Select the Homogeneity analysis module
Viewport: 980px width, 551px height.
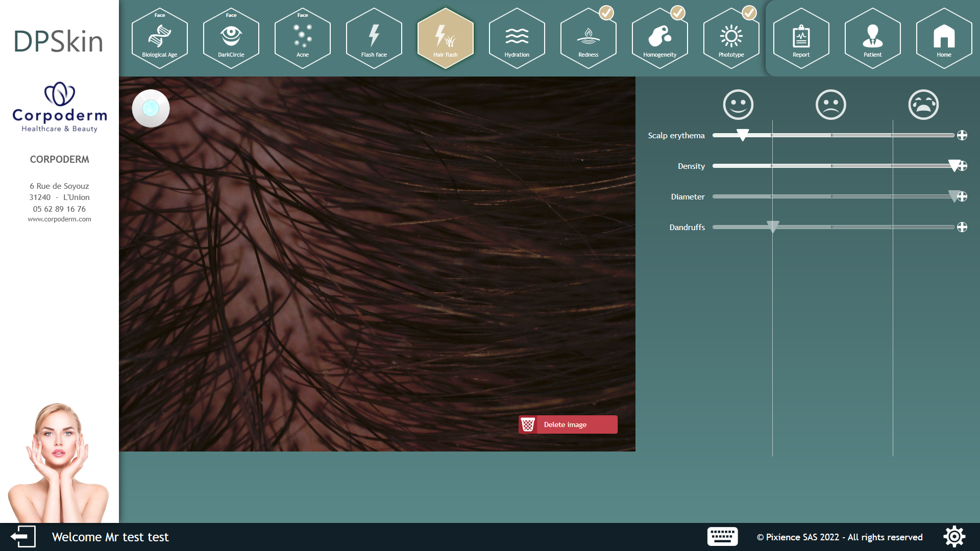point(659,38)
